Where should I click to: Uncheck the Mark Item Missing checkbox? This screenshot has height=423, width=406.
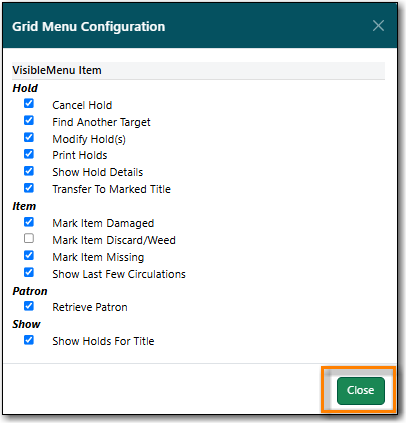[29, 256]
